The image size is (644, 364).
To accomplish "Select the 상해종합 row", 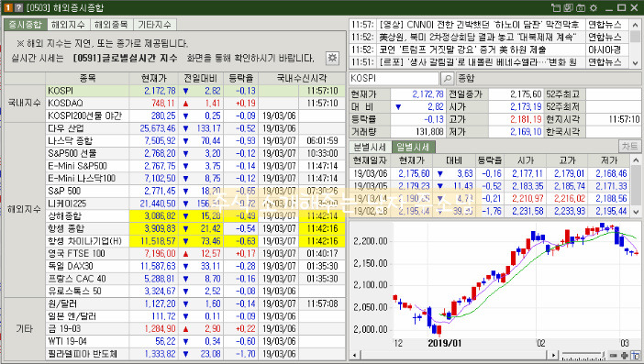I will point(195,215).
